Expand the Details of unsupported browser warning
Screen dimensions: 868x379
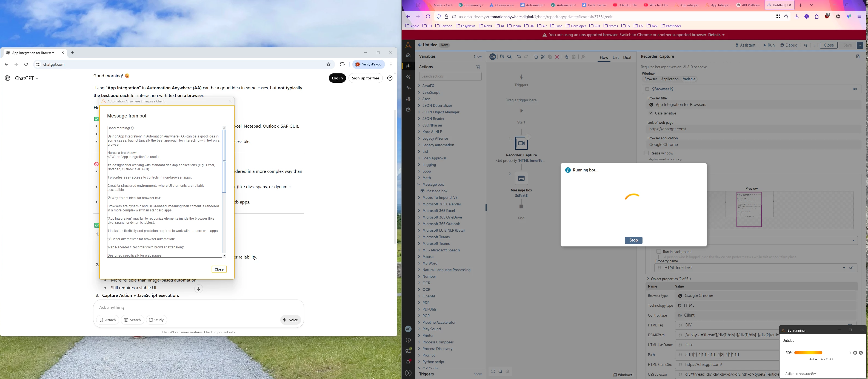click(x=716, y=35)
